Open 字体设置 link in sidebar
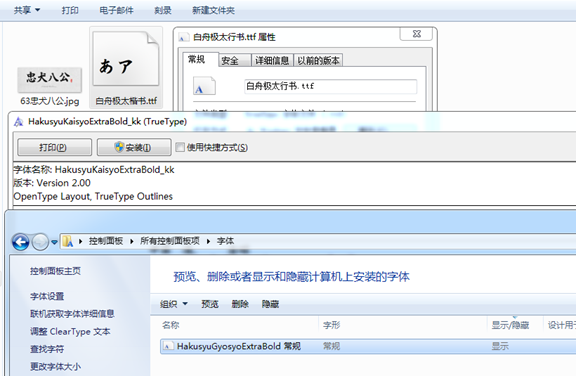 click(x=47, y=296)
